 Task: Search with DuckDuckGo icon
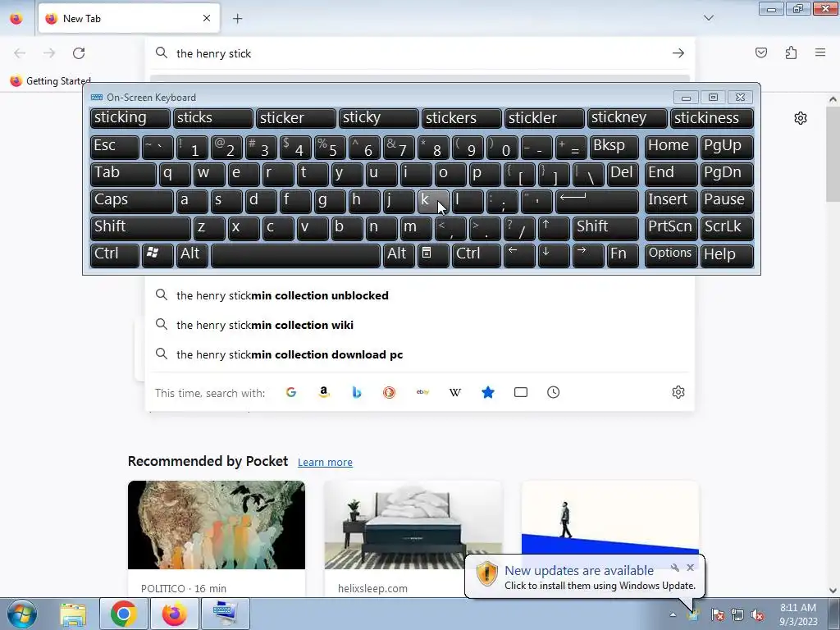390,392
